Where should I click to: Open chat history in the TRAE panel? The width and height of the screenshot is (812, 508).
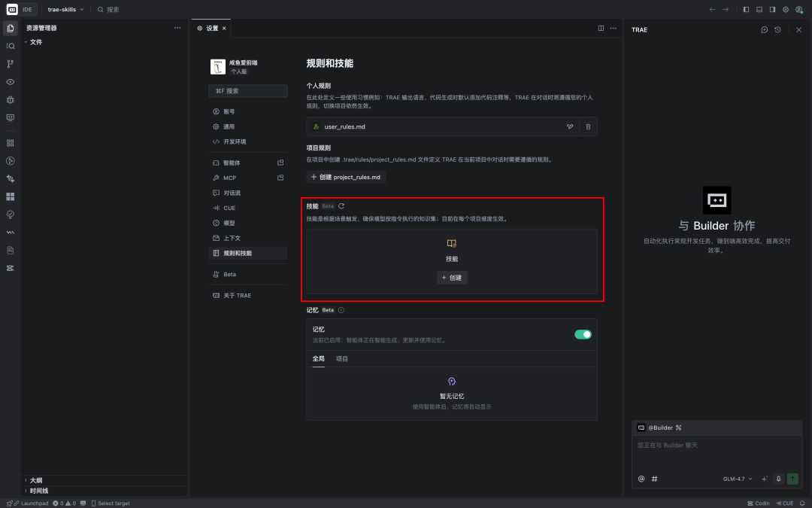point(776,29)
